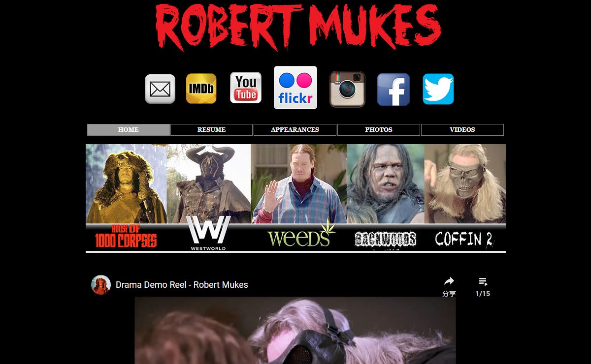Switch to the PHOTOS tab
591x364 pixels.
tap(379, 130)
